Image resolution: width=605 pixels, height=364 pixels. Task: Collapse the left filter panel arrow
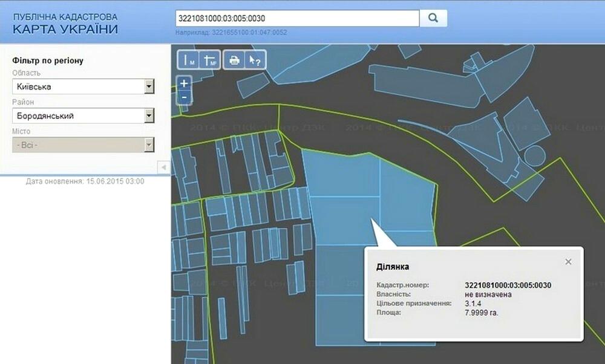(x=163, y=167)
